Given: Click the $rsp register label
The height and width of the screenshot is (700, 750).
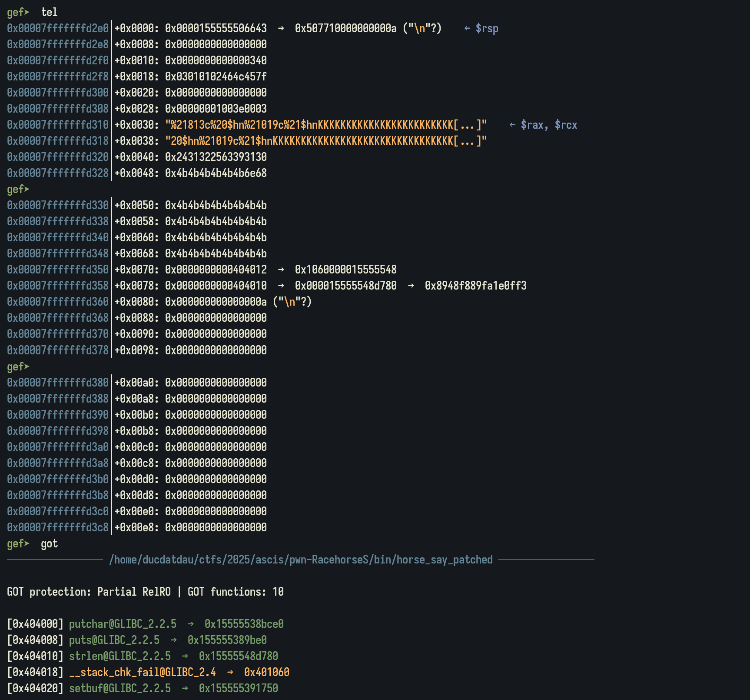Looking at the screenshot, I should point(487,29).
